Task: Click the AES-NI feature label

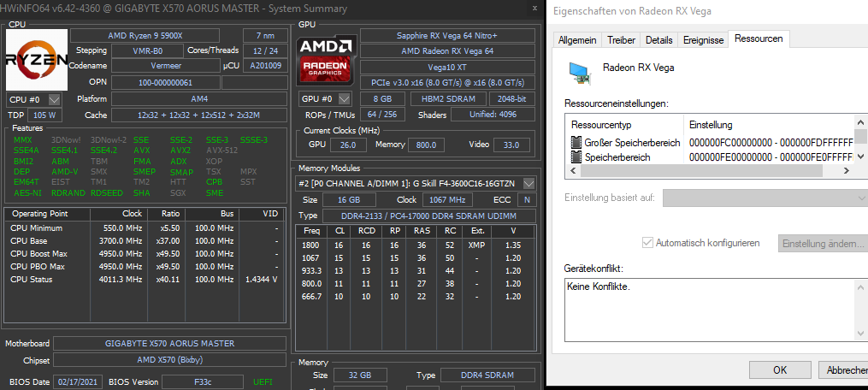Action: point(27,192)
